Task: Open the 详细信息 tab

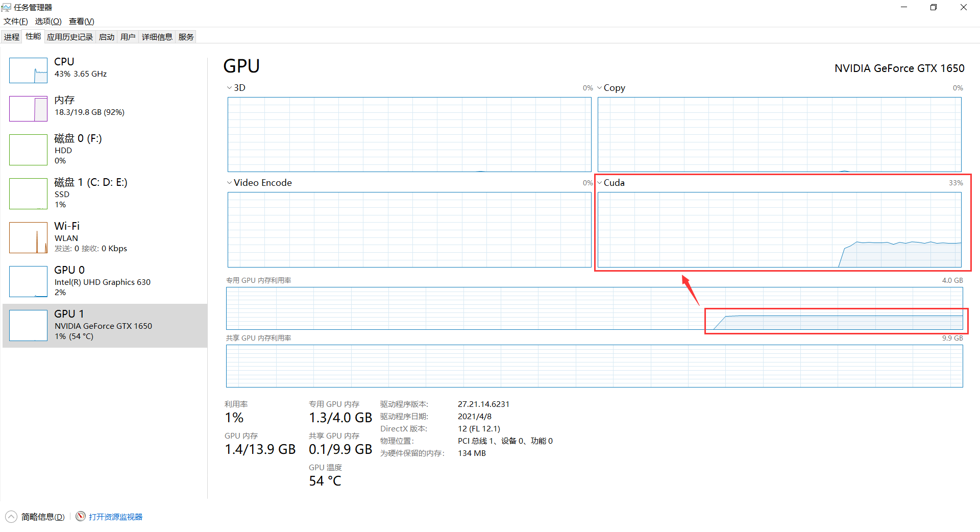Action: [157, 37]
